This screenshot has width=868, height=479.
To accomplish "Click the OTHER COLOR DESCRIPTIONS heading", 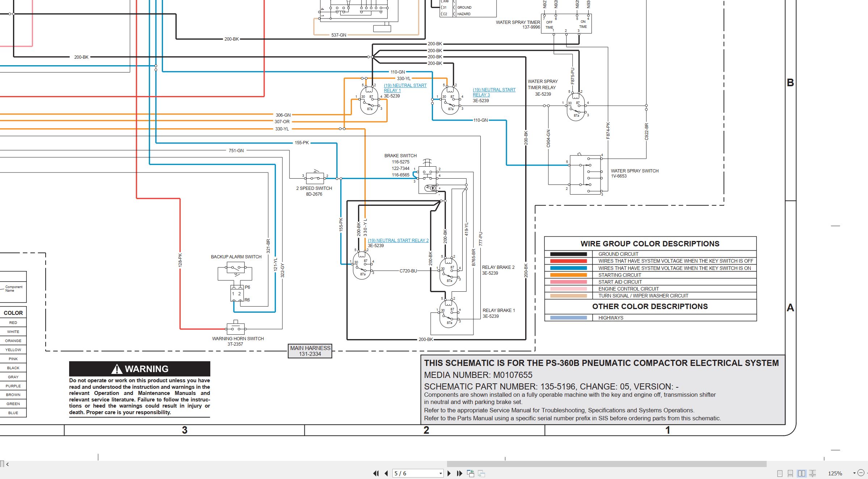I will click(650, 307).
